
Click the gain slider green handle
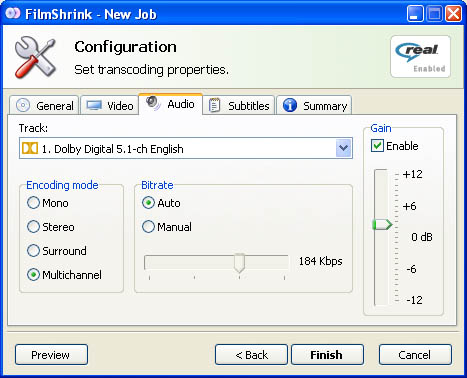tap(382, 225)
